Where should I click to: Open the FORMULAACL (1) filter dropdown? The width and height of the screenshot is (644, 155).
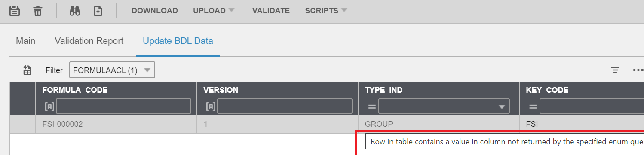coord(112,70)
